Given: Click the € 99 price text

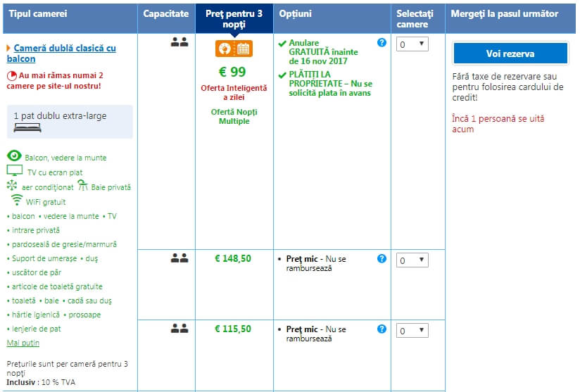Looking at the screenshot, I should (x=234, y=72).
